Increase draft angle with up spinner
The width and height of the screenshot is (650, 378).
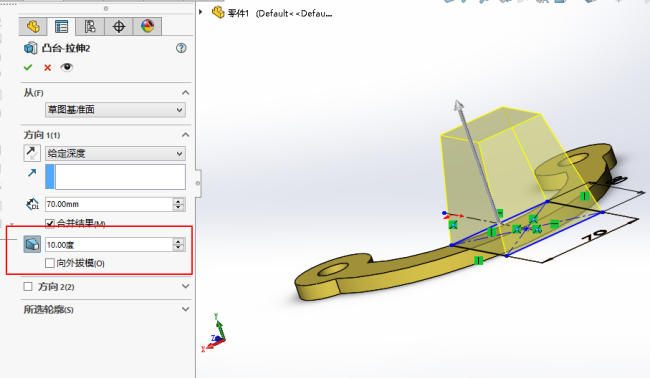tap(179, 242)
